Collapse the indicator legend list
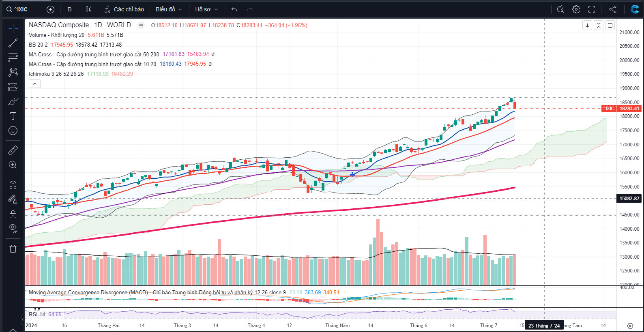 click(x=34, y=84)
